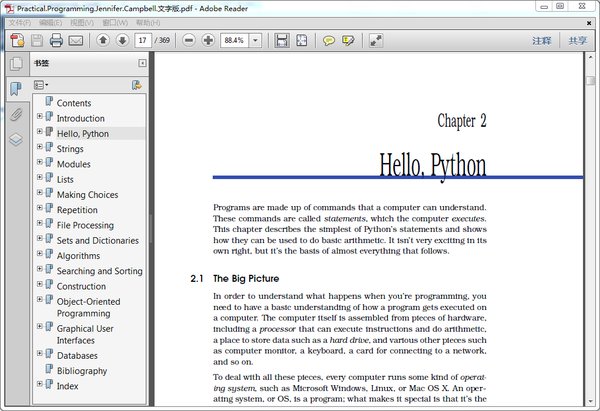Toggle read mode full-window view
This screenshot has height=411, width=600.
[376, 40]
